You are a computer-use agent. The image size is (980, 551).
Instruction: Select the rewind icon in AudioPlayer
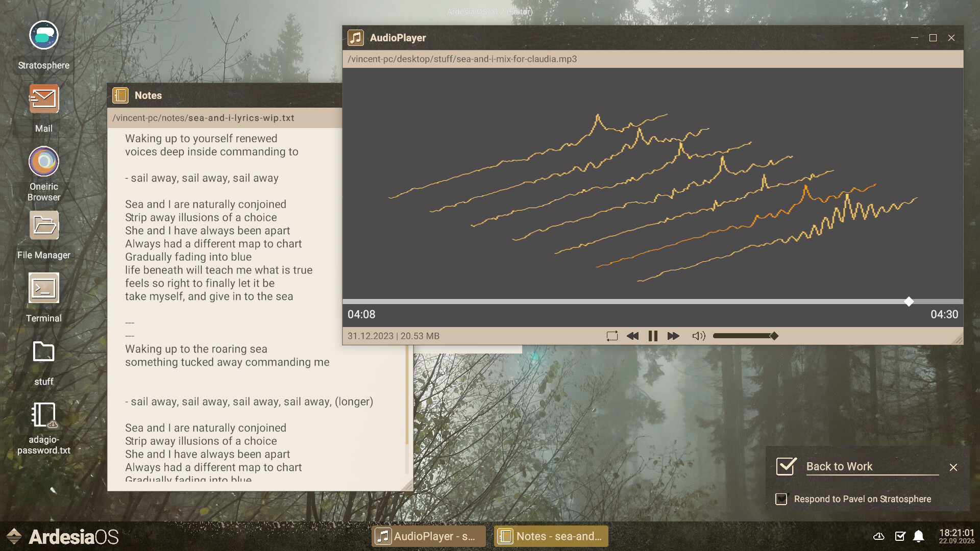pos(632,336)
